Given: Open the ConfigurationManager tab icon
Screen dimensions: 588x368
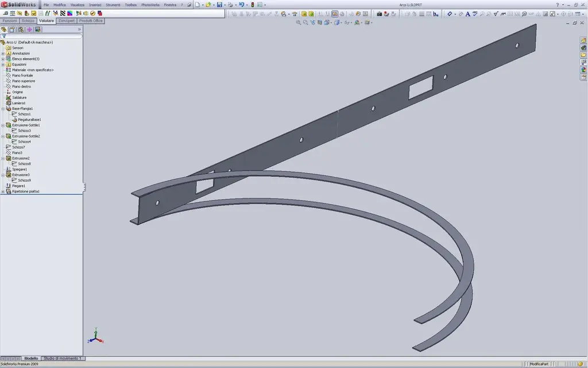Looking at the screenshot, I should (21, 30).
